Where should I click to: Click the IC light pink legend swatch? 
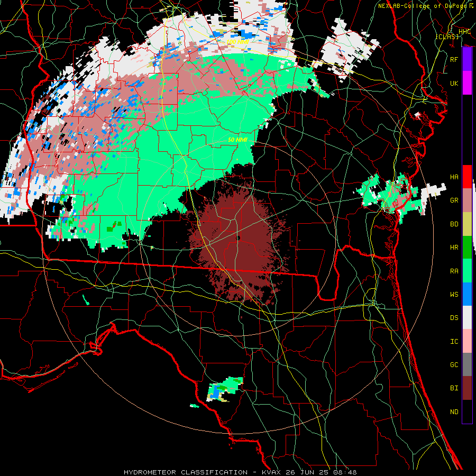467,341
